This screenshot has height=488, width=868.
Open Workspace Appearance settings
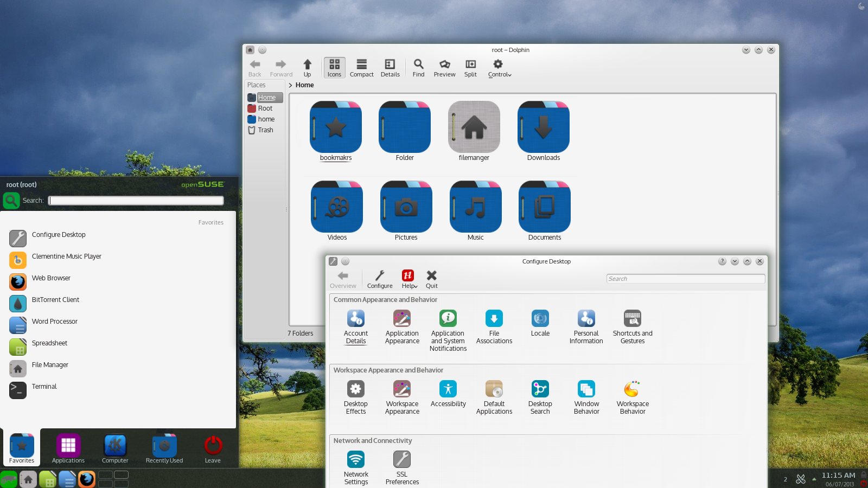coord(402,397)
